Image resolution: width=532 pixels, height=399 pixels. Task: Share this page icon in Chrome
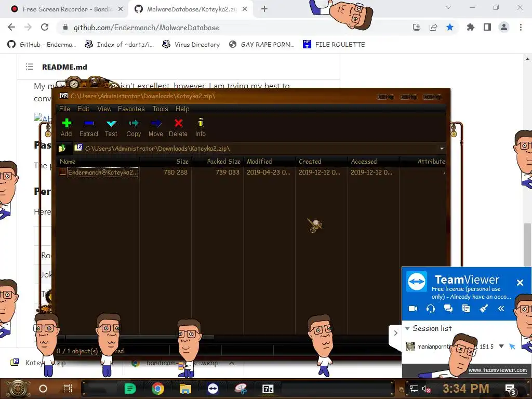click(433, 27)
